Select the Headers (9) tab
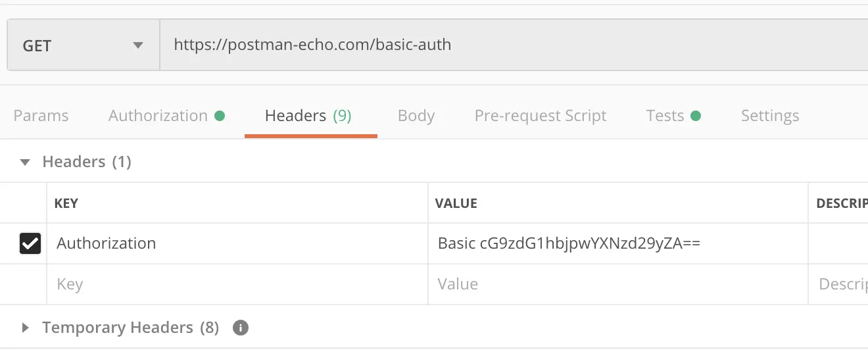The image size is (868, 350). click(x=308, y=116)
